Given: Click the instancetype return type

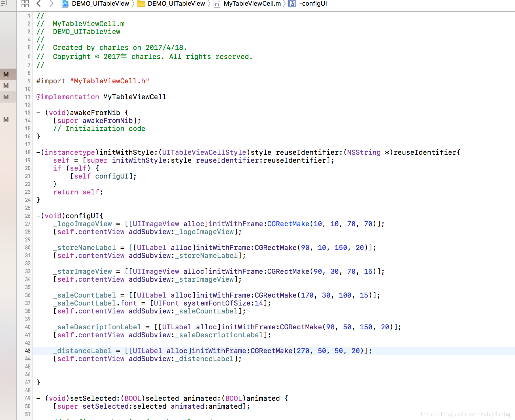Looking at the screenshot, I should [x=70, y=152].
